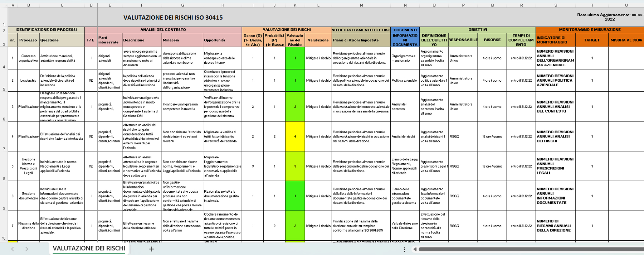Click the 18 ore / uomo resources cell
Viewport: 644px width, 255px height.
click(492, 166)
